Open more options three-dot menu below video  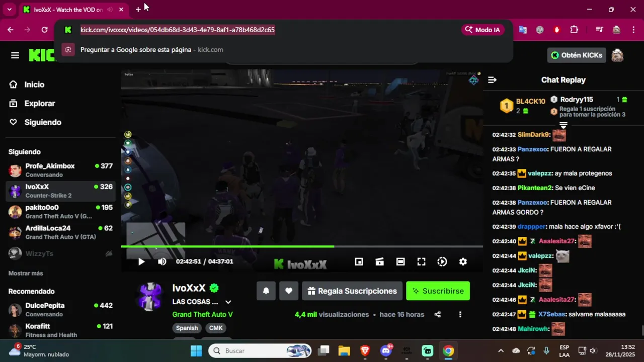460,315
